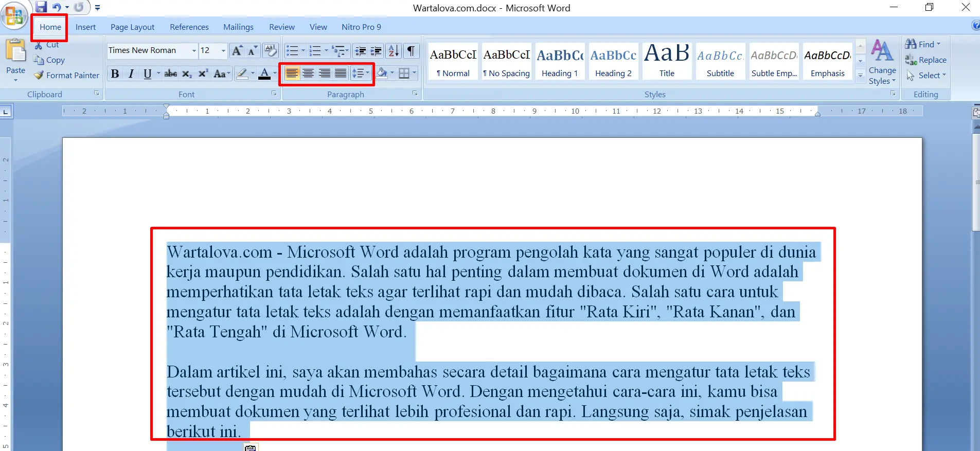The width and height of the screenshot is (980, 451).
Task: Apply the font color
Action: click(x=264, y=74)
